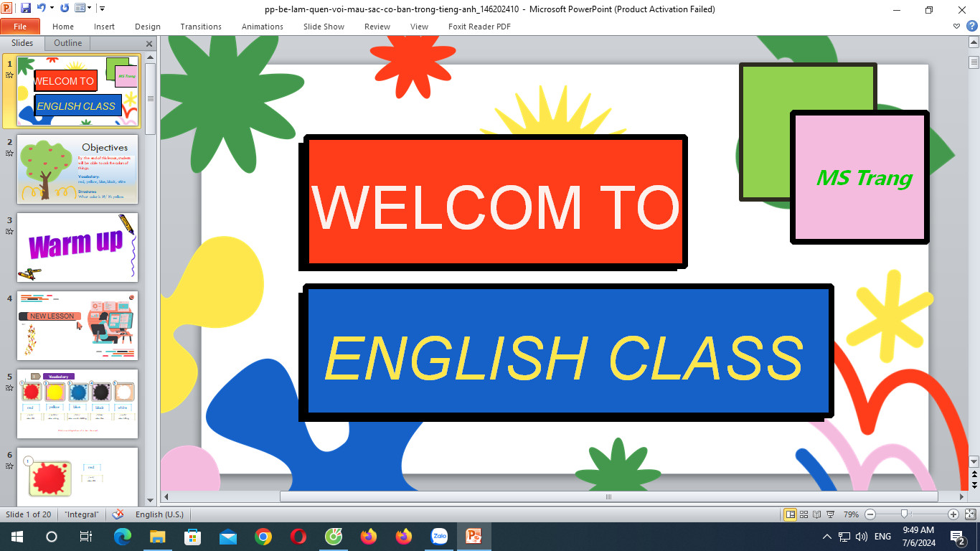Toggle Normal view button in status bar

(x=790, y=514)
